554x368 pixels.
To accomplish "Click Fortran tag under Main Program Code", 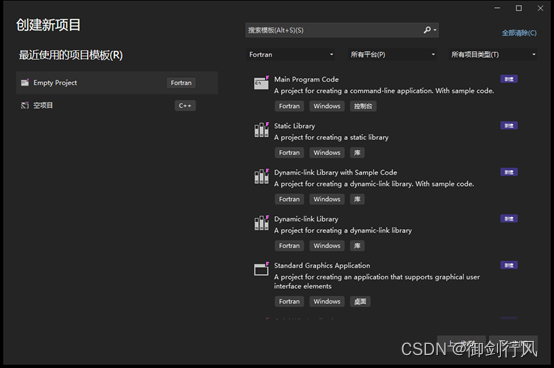I will [289, 106].
